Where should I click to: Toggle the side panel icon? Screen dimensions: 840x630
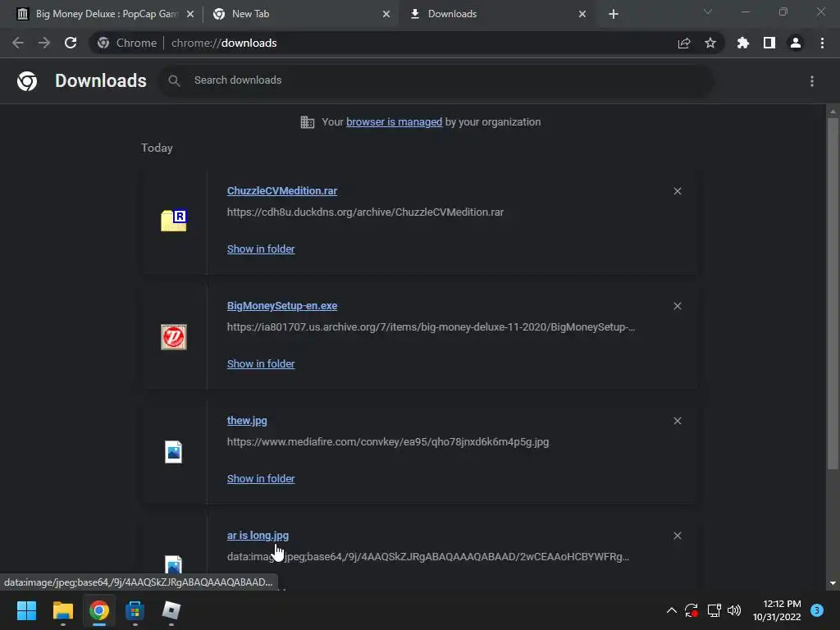click(x=769, y=43)
